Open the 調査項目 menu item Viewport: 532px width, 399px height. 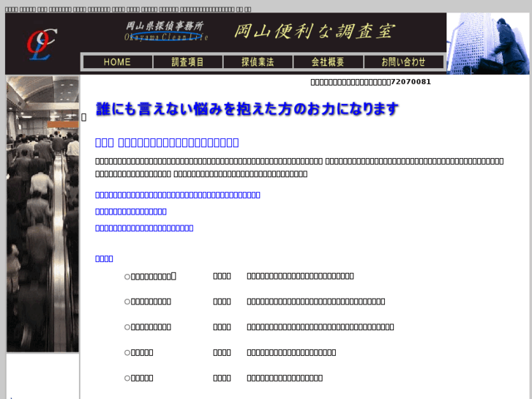(x=187, y=62)
